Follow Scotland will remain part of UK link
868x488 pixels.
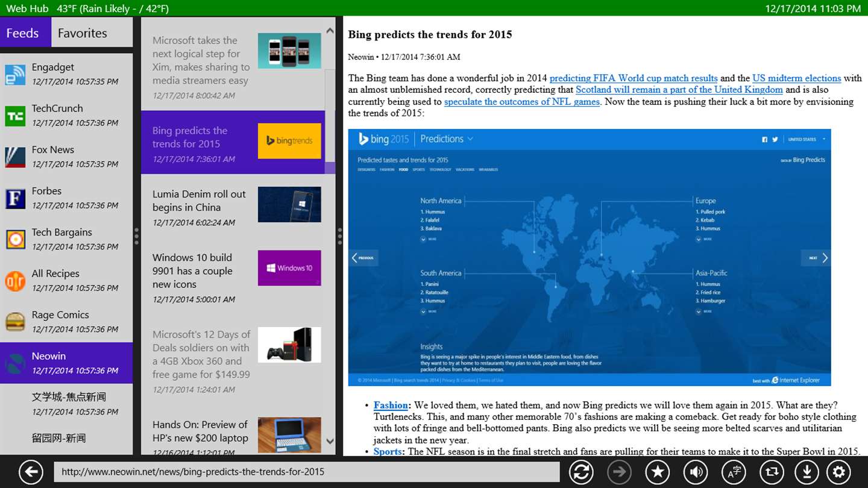coord(679,90)
